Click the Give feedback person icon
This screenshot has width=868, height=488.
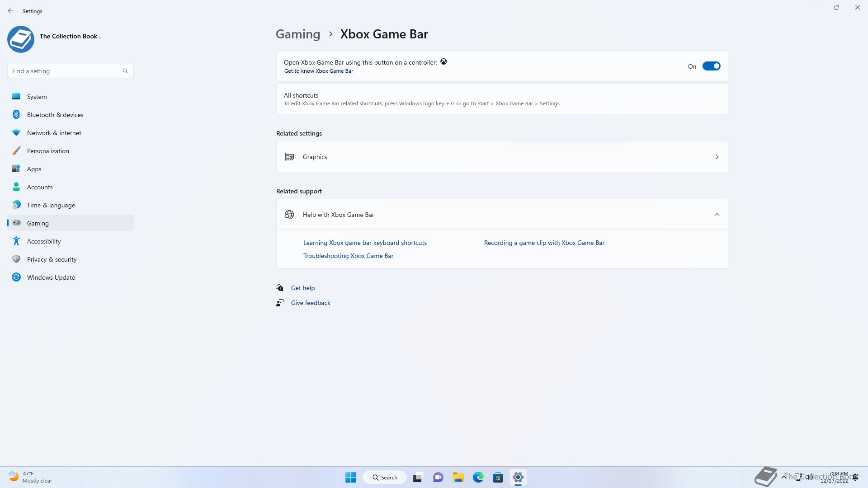(280, 303)
